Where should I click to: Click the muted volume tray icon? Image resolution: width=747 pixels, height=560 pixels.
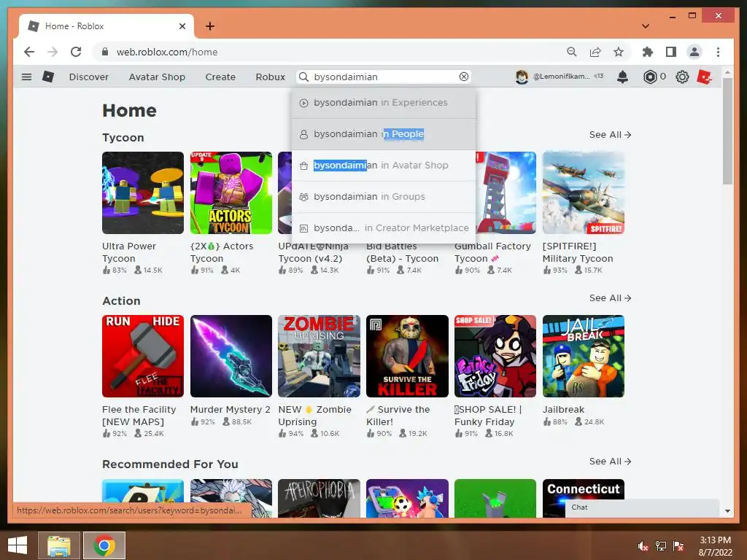643,545
